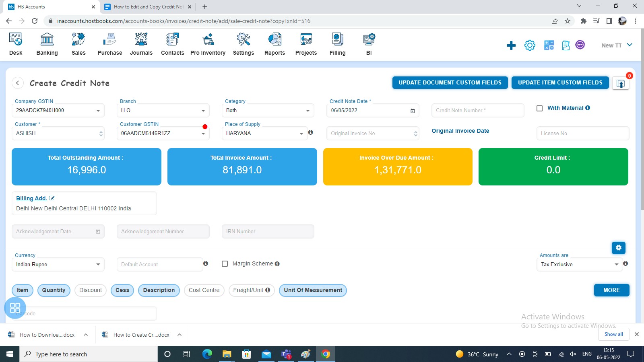This screenshot has width=644, height=362.
Task: Open the Desk module icon
Action: (x=16, y=39)
